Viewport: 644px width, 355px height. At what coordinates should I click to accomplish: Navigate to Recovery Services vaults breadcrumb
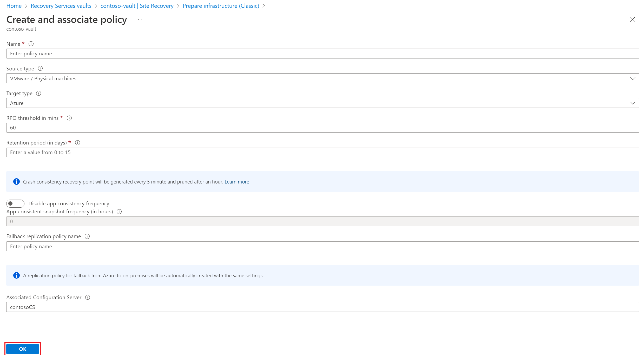click(61, 6)
